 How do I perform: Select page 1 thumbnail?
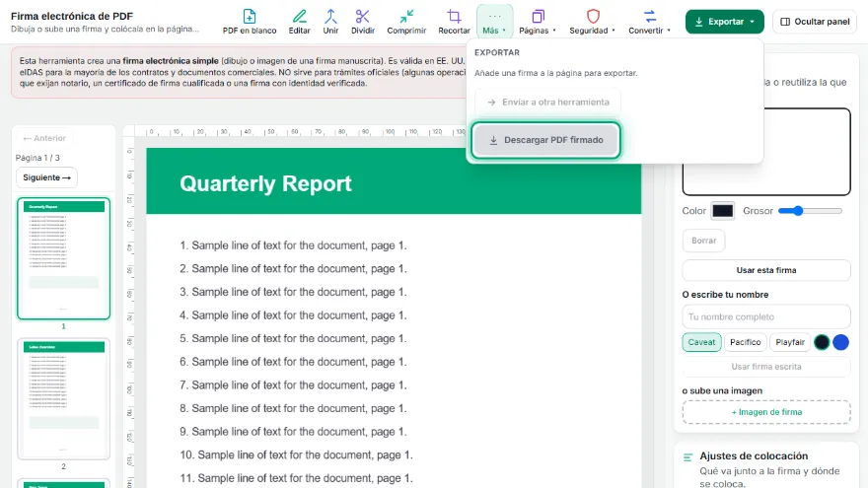click(64, 258)
